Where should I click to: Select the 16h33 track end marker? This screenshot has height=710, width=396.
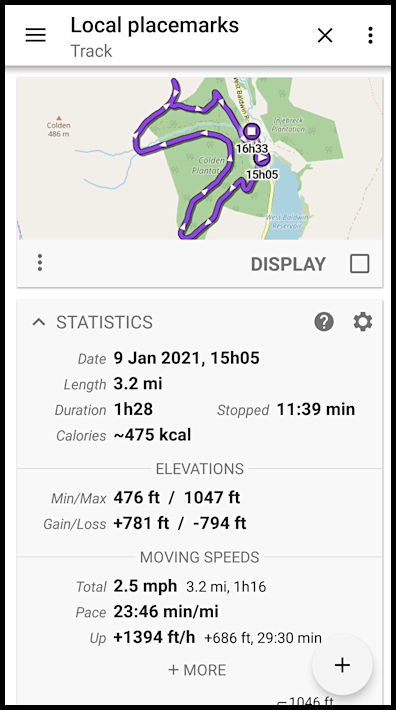tap(251, 132)
